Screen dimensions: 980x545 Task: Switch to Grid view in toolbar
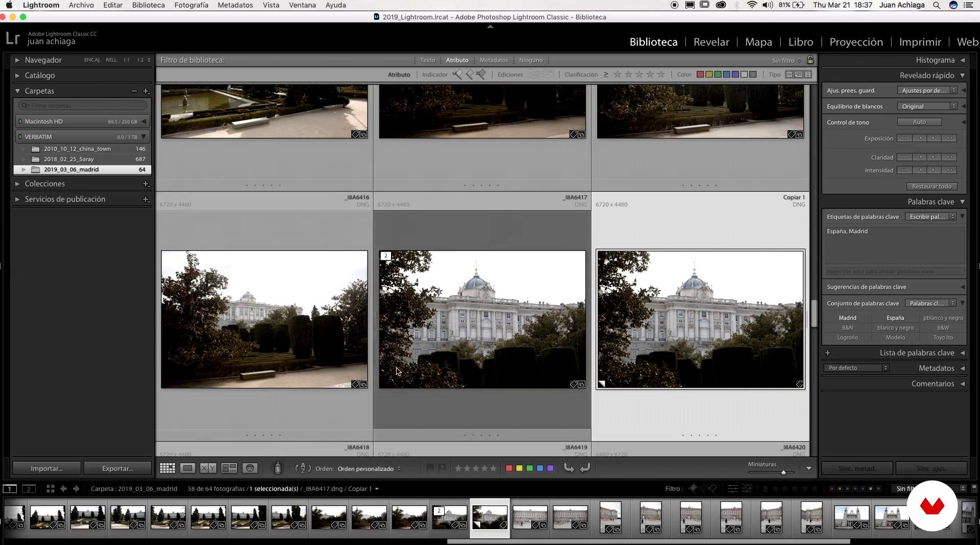tap(167, 468)
